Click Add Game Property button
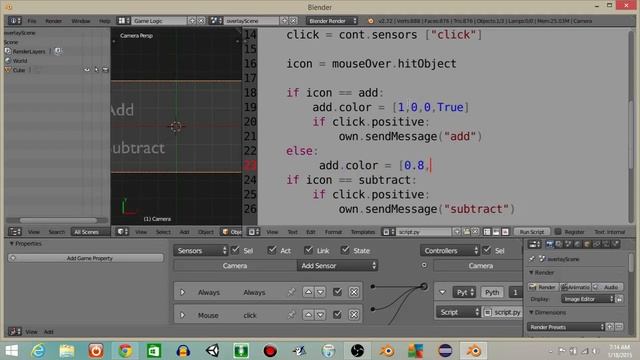Image resolution: width=640 pixels, height=360 pixels. pos(86,258)
